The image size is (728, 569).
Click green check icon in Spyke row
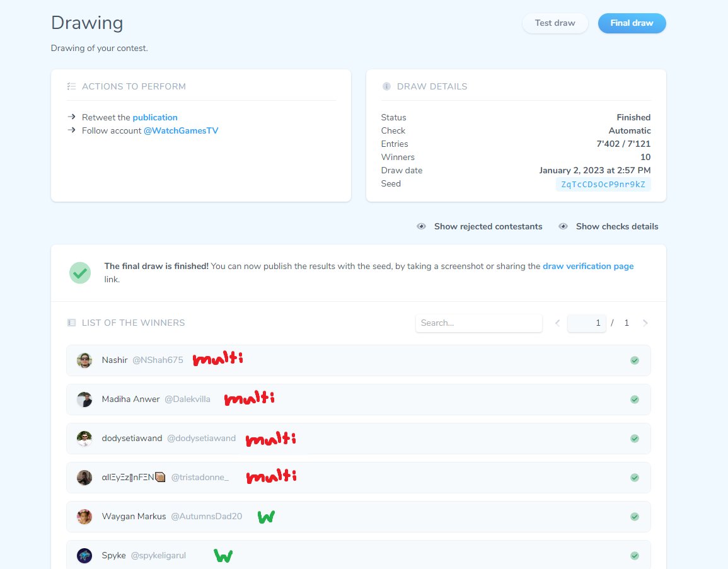click(x=635, y=556)
